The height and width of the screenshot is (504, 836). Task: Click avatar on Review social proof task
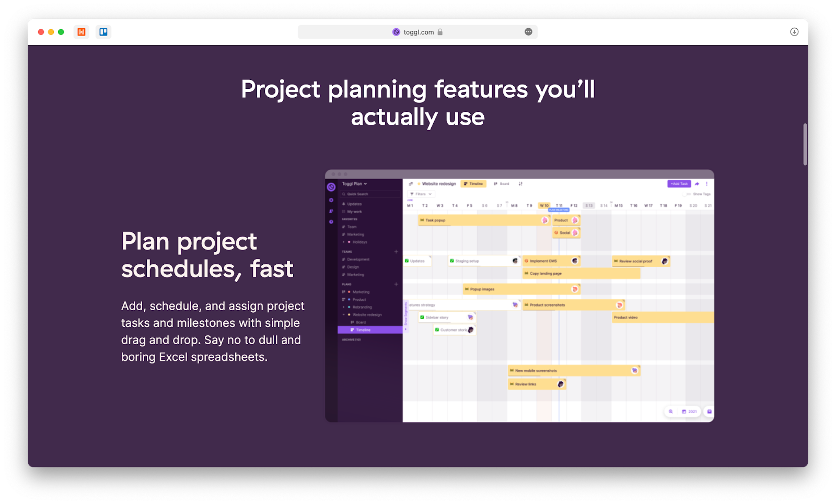pyautogui.click(x=665, y=261)
